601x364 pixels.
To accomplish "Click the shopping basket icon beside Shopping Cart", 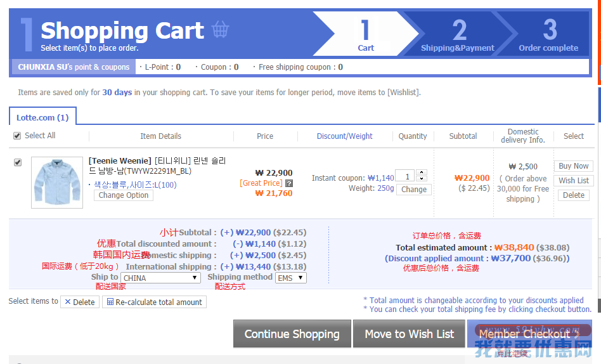I will pyautogui.click(x=221, y=29).
